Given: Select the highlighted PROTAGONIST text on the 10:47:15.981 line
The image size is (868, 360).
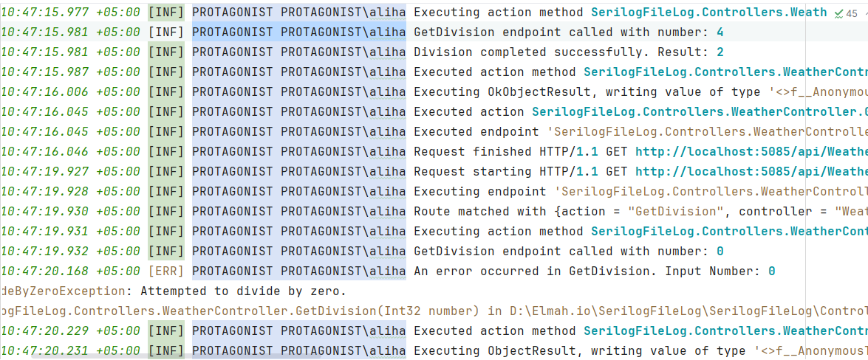Looking at the screenshot, I should coord(233,32).
